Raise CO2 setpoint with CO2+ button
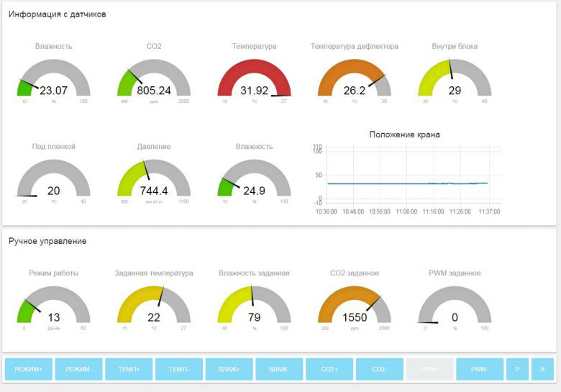Image resolution: width=561 pixels, height=392 pixels. 329,369
